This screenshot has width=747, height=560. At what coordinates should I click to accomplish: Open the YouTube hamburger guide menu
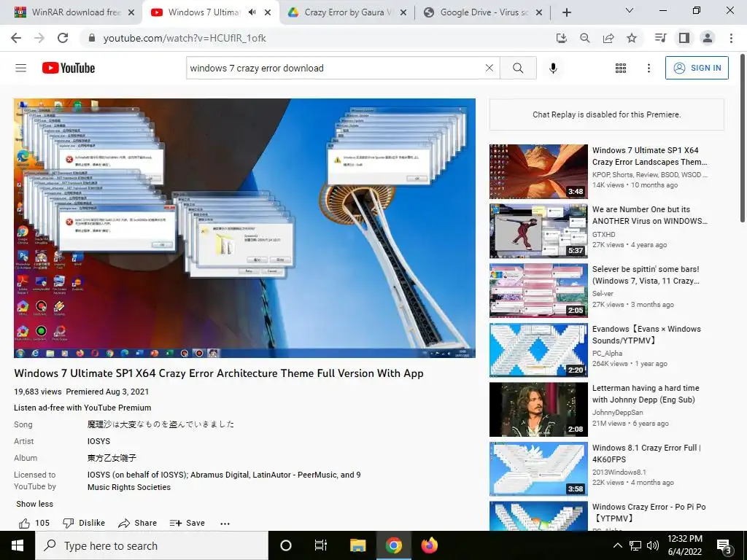[21, 68]
